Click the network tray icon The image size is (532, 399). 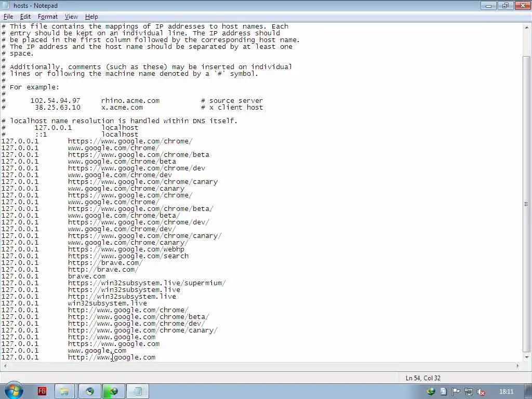click(469, 392)
